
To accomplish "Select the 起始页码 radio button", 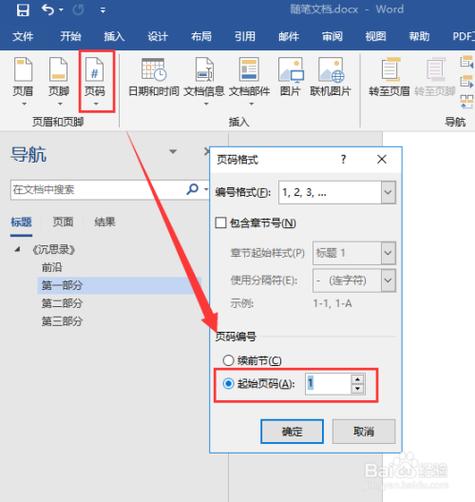I will pos(228,383).
